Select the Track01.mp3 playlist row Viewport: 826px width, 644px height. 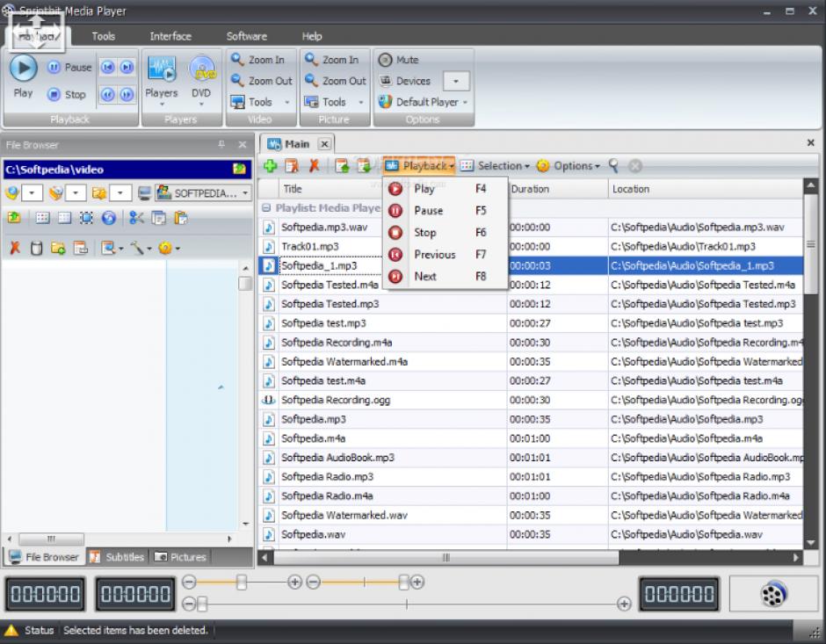pos(531,246)
